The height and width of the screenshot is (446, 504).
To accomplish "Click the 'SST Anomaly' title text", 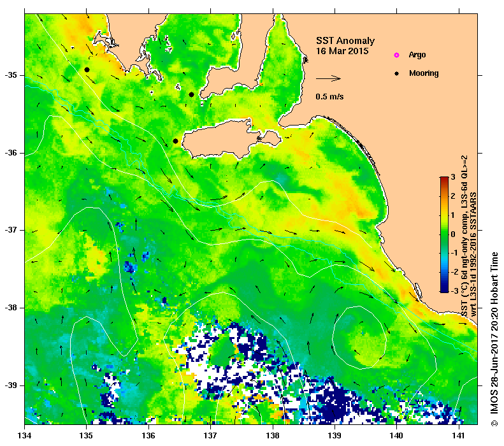I will click(x=345, y=41).
